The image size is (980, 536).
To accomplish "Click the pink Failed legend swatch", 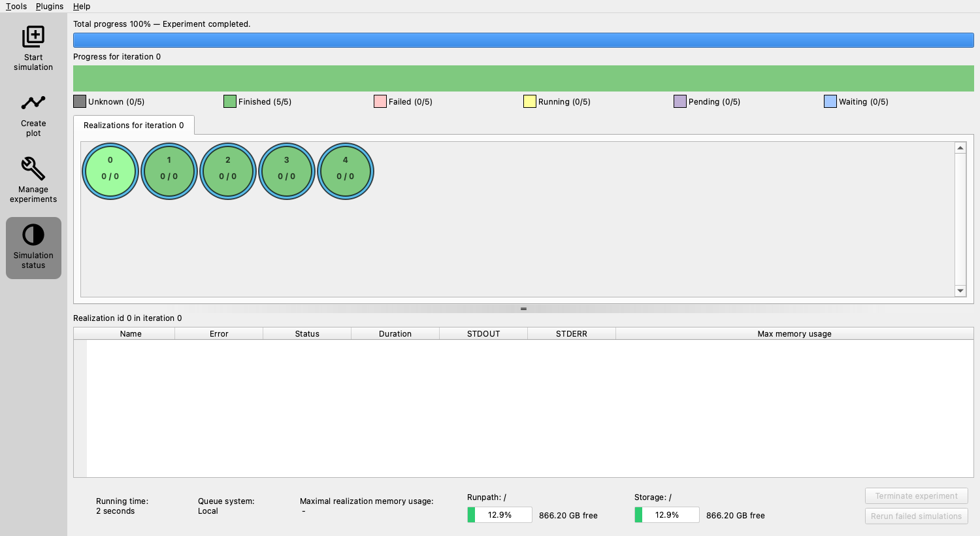I will [x=380, y=101].
